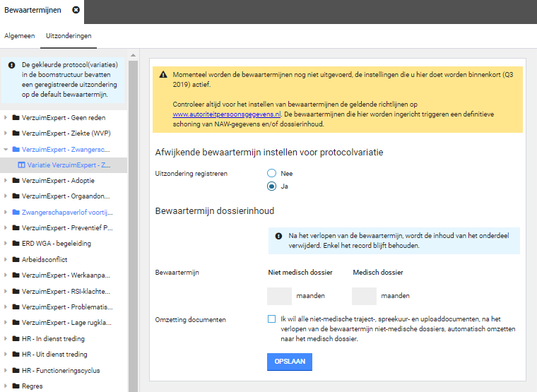
Task: Collapse the VerzuimExpert - Zwangersc... node
Action: pos(6,149)
